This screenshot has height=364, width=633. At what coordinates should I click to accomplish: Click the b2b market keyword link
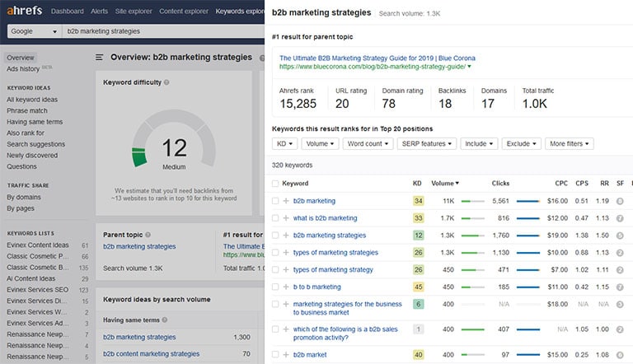(310, 355)
